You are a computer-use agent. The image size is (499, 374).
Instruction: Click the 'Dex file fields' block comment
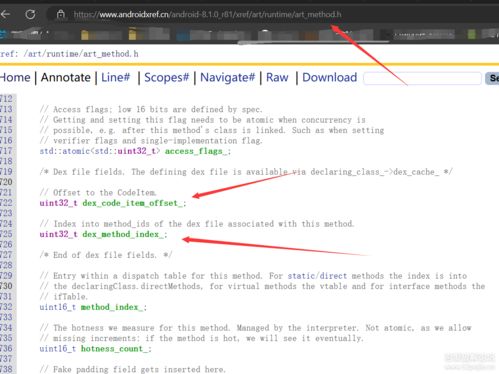coord(246,172)
